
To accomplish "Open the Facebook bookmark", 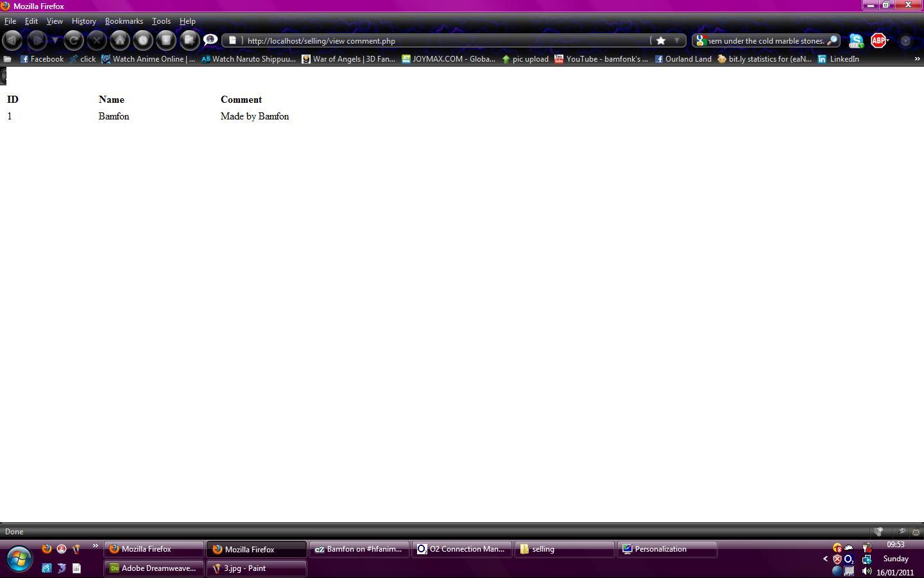I will (x=42, y=59).
